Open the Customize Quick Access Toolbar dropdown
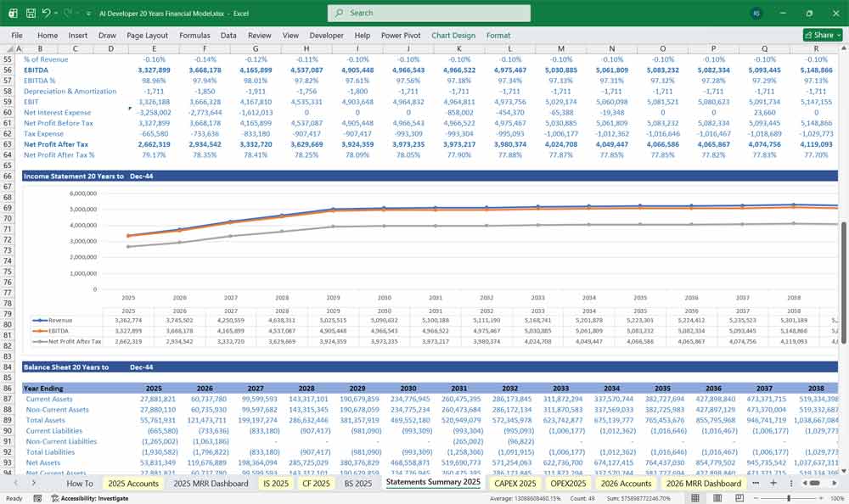Viewport: 849px width, 504px height. click(x=88, y=12)
